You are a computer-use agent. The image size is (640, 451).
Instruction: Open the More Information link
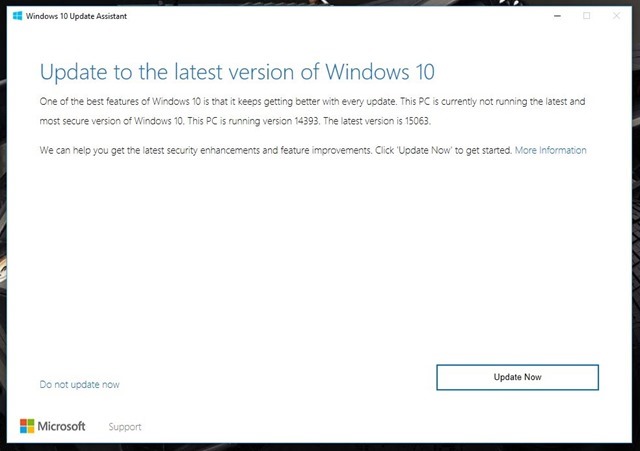(x=550, y=150)
